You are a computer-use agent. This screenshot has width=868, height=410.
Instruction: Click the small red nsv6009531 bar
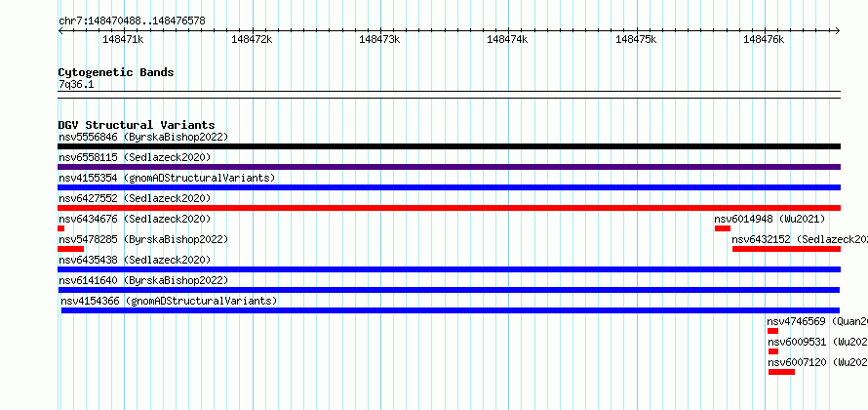pos(773,351)
